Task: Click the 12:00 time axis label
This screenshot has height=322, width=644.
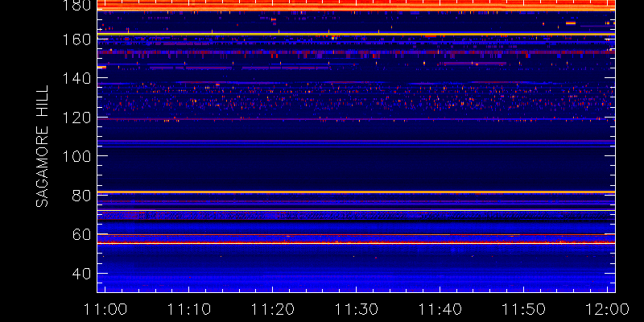Action: point(608,309)
